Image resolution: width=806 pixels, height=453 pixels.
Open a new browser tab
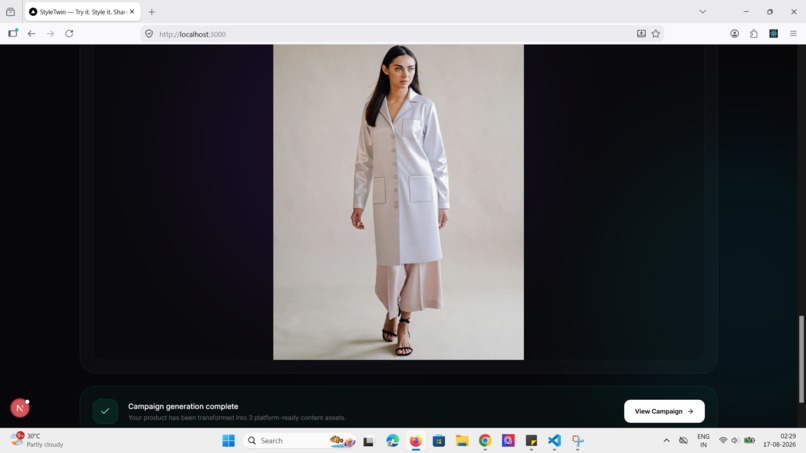tap(152, 12)
